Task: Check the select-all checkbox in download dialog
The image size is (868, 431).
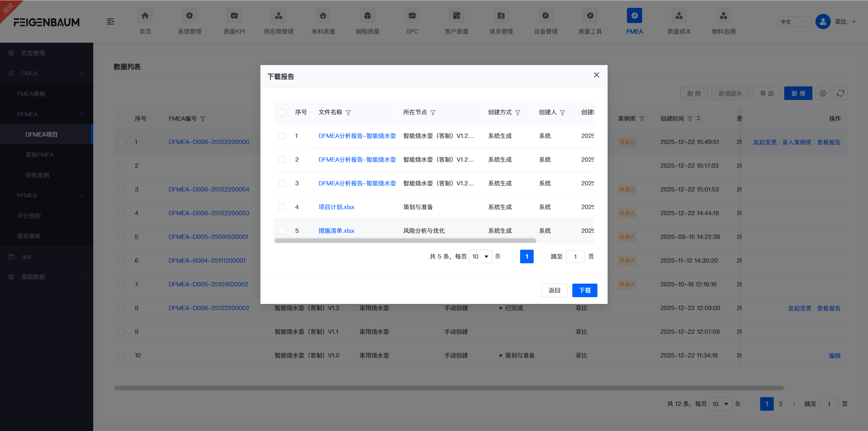Action: pos(282,112)
